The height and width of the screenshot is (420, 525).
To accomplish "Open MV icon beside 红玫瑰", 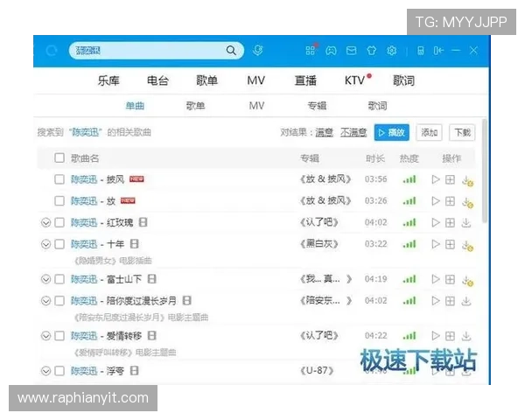I will 143,222.
